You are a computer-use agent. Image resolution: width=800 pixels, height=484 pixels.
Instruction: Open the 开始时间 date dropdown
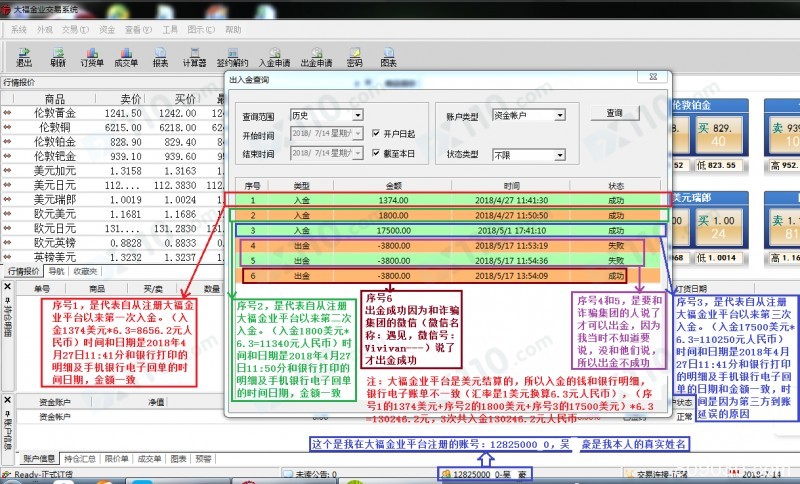(x=358, y=134)
